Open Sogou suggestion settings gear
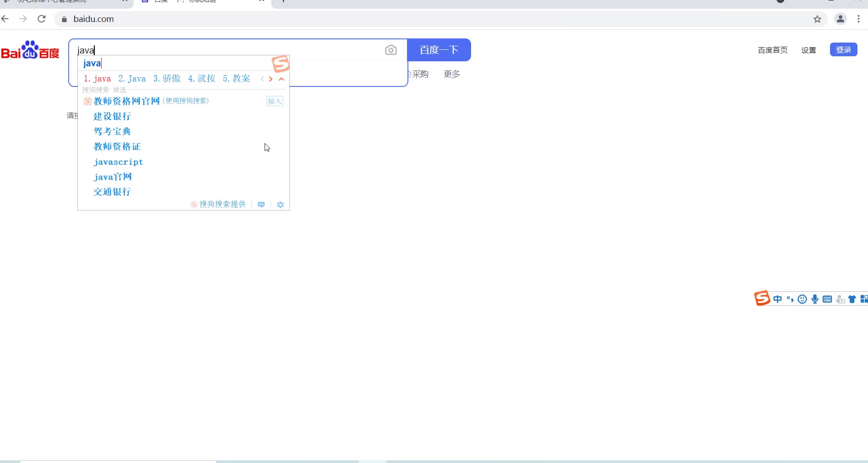868x463 pixels. click(x=281, y=205)
